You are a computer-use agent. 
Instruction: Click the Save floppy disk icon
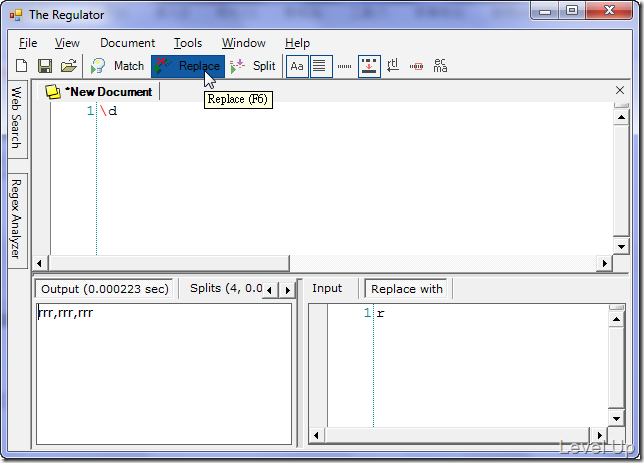[x=45, y=66]
